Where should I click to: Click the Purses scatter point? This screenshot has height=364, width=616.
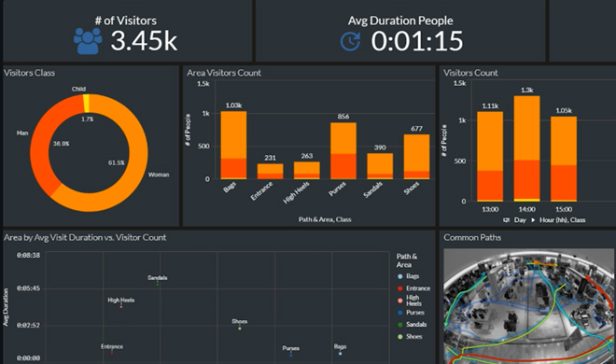point(290,355)
